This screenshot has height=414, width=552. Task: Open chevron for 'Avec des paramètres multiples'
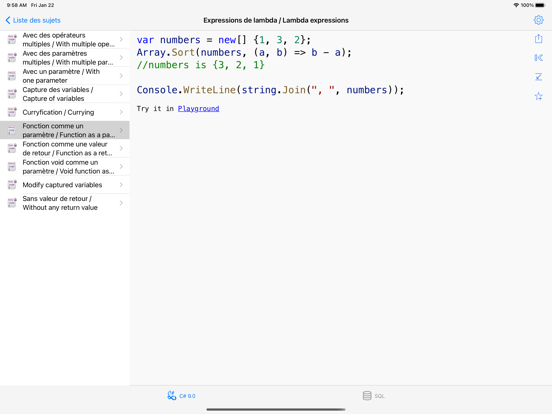pos(121,57)
